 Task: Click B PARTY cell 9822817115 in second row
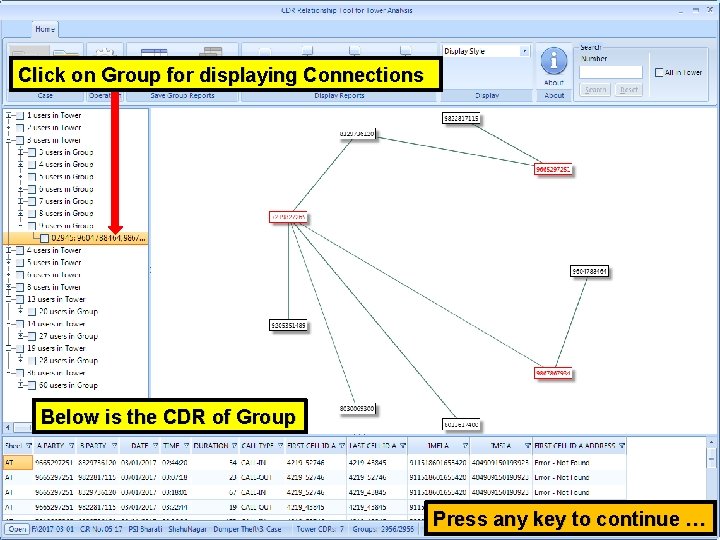[x=97, y=478]
